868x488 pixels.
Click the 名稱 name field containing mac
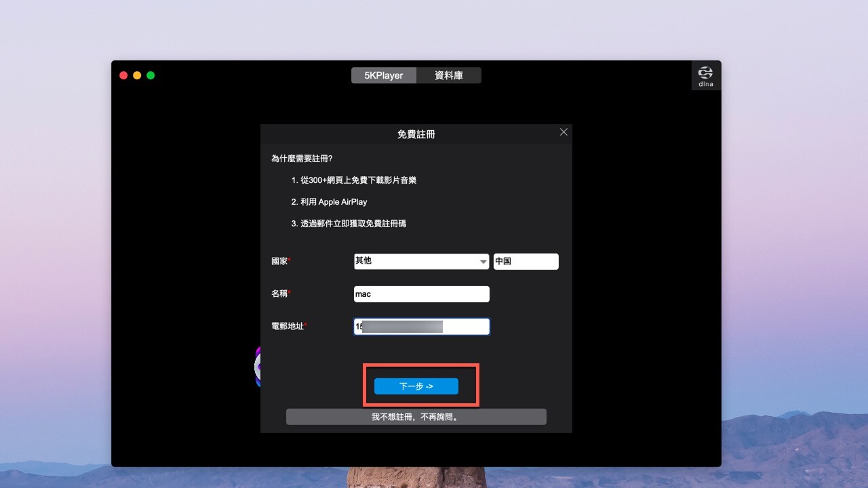point(421,294)
